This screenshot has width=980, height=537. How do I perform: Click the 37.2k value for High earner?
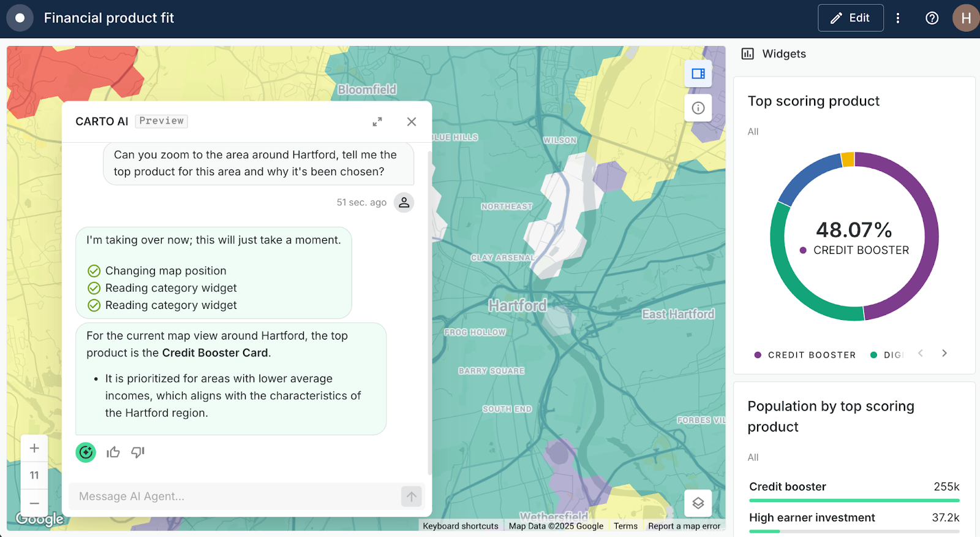pyautogui.click(x=946, y=517)
